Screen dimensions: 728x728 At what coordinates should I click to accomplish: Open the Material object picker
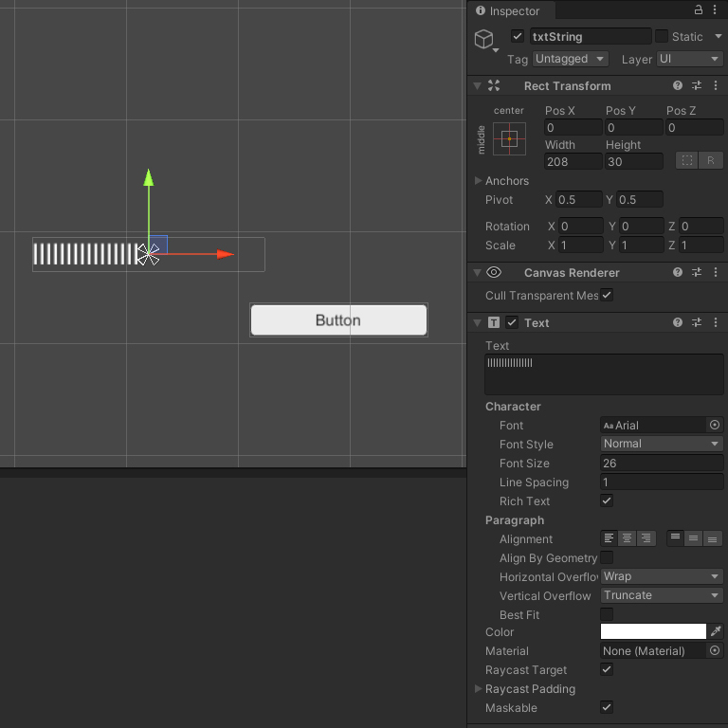(715, 650)
